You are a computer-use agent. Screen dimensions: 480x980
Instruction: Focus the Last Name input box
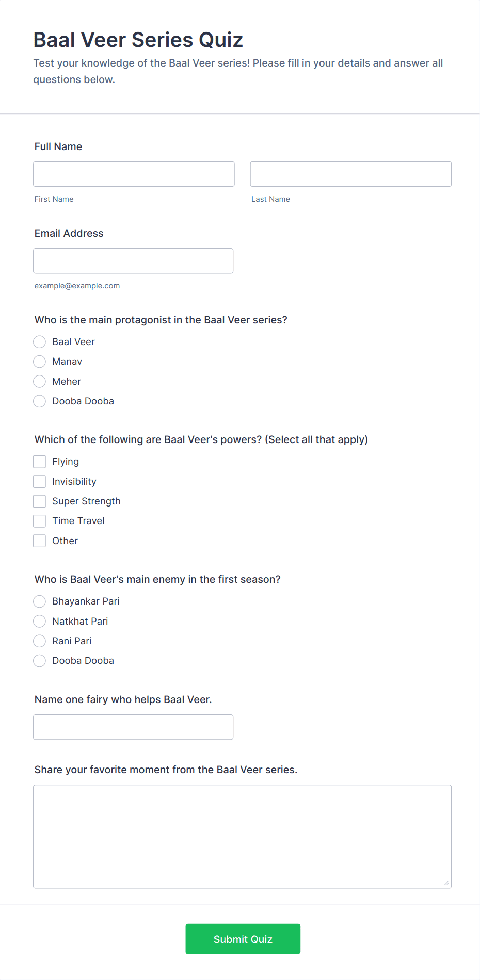350,174
